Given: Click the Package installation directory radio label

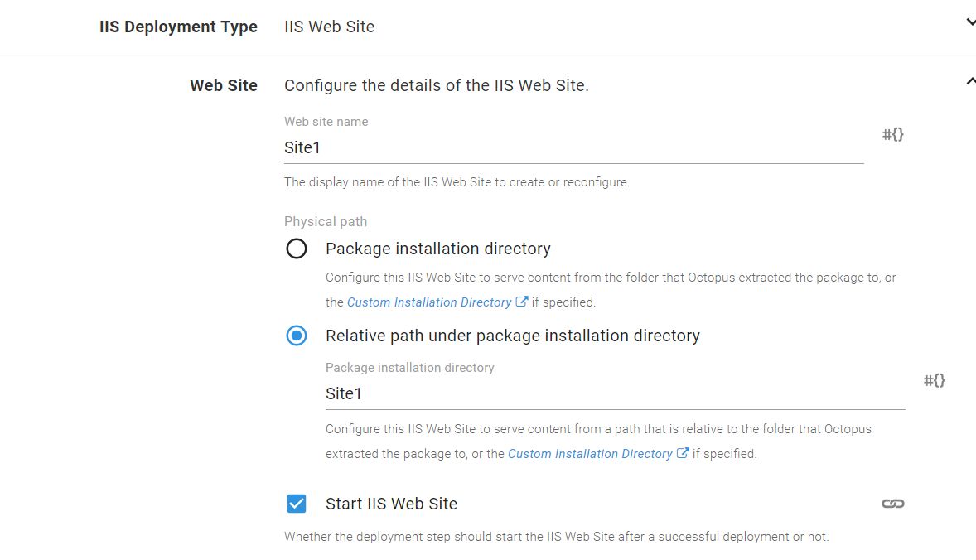Looking at the screenshot, I should [x=437, y=249].
